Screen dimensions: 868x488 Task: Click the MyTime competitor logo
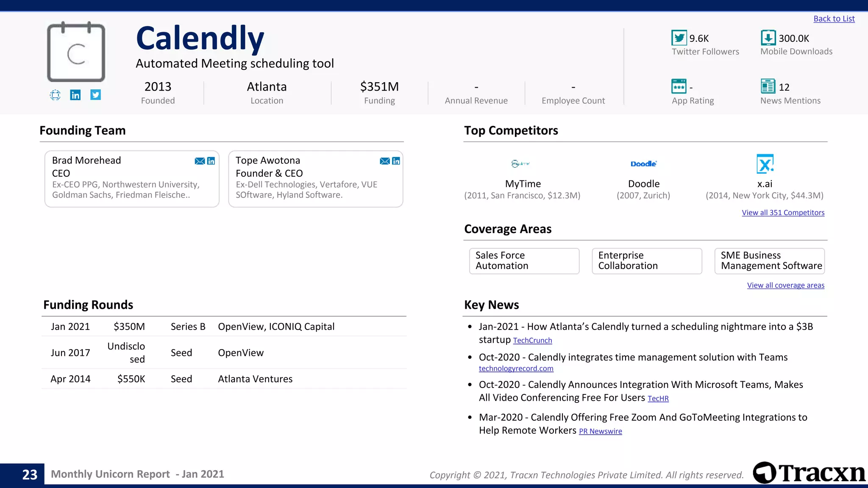521,164
